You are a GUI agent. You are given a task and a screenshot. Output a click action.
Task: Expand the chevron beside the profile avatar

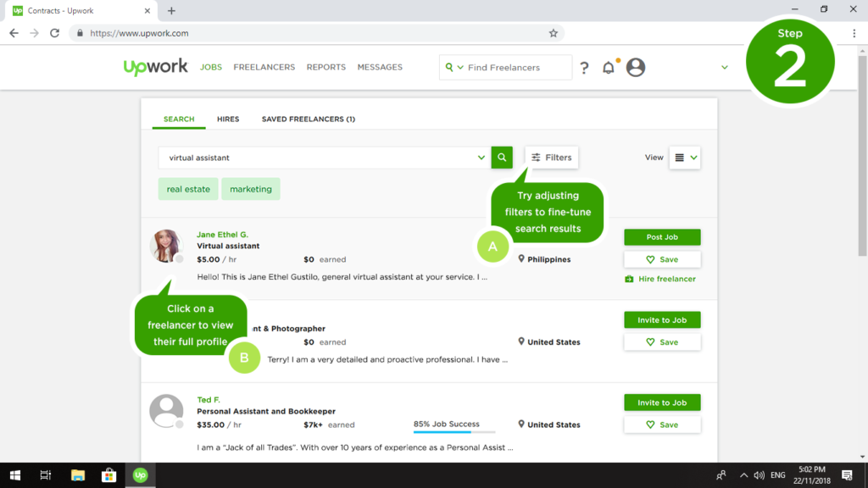point(724,67)
